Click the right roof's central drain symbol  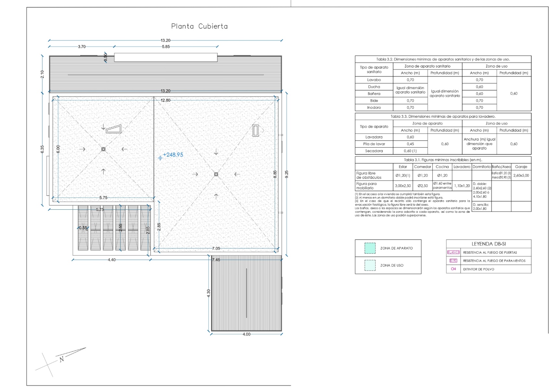tap(216, 174)
